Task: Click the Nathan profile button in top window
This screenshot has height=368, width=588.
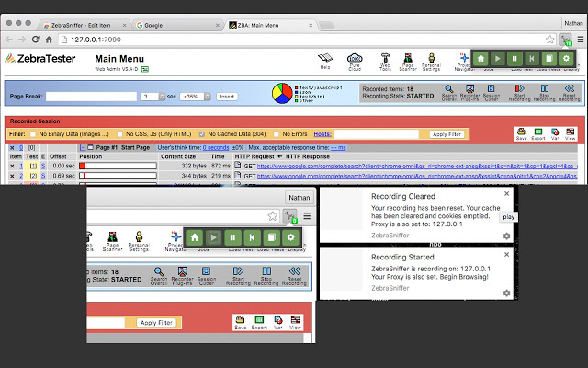Action: click(x=573, y=23)
